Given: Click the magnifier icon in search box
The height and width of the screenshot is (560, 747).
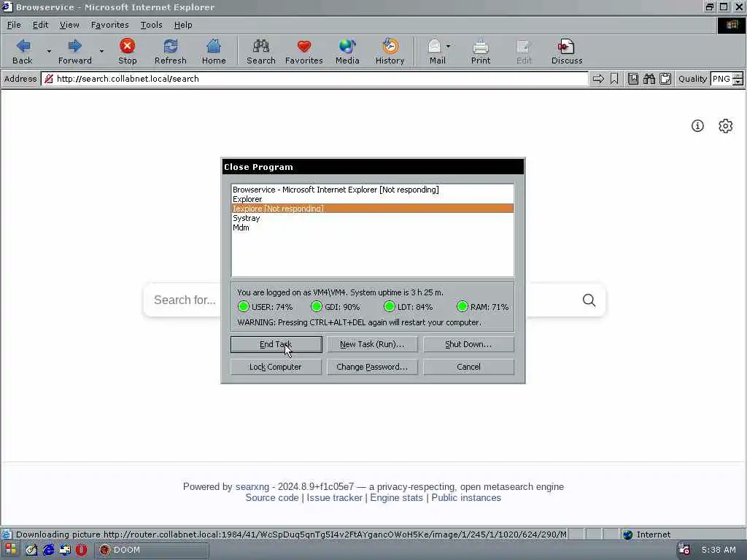Looking at the screenshot, I should (589, 300).
